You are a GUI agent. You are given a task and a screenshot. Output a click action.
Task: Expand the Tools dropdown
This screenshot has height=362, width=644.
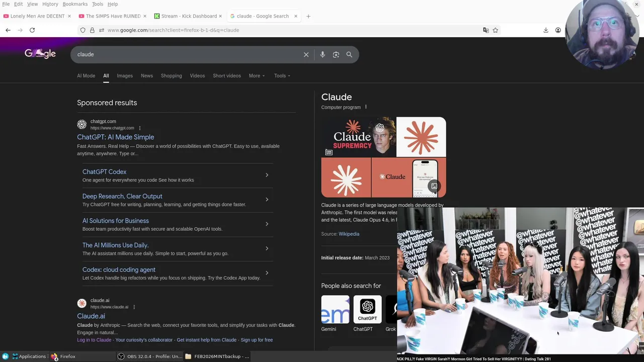point(282,76)
